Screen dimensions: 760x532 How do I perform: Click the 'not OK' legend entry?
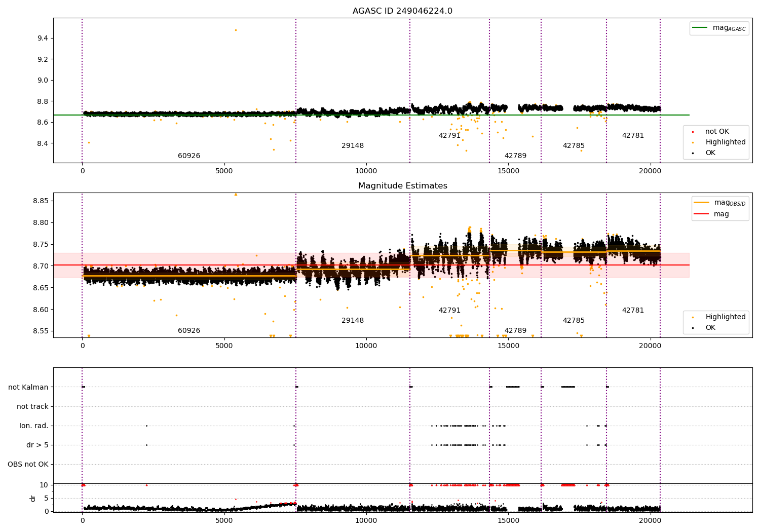712,132
